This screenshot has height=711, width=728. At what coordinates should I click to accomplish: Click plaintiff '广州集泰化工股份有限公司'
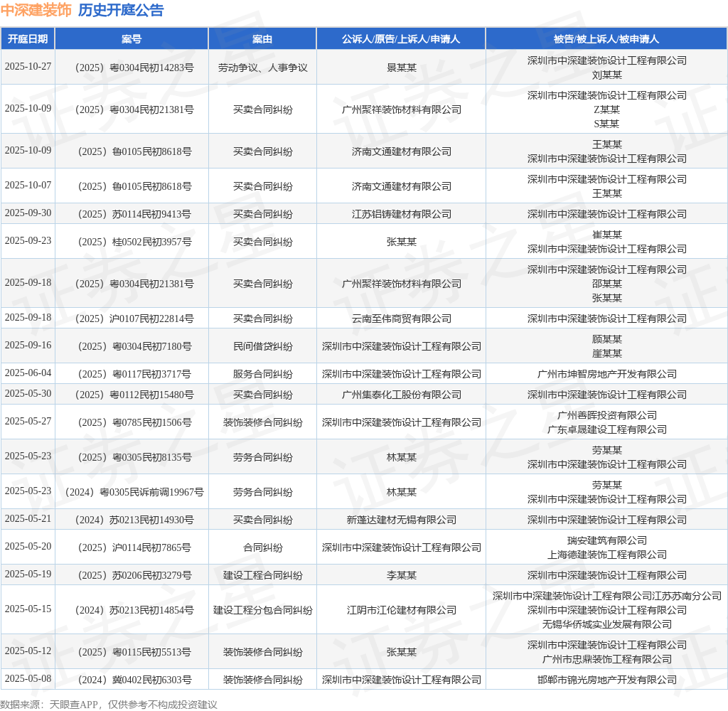402,395
